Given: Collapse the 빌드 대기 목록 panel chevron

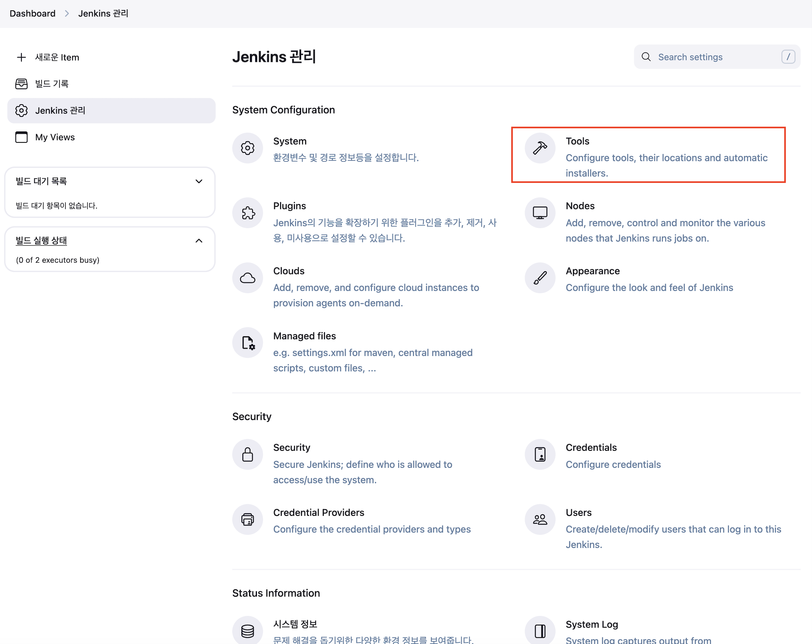Looking at the screenshot, I should [x=199, y=181].
